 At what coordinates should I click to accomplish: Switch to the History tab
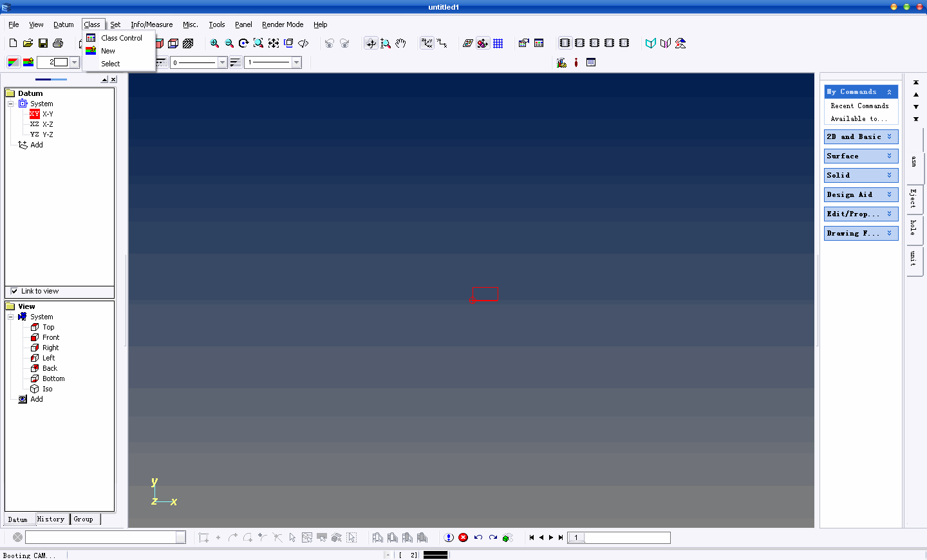click(x=51, y=519)
